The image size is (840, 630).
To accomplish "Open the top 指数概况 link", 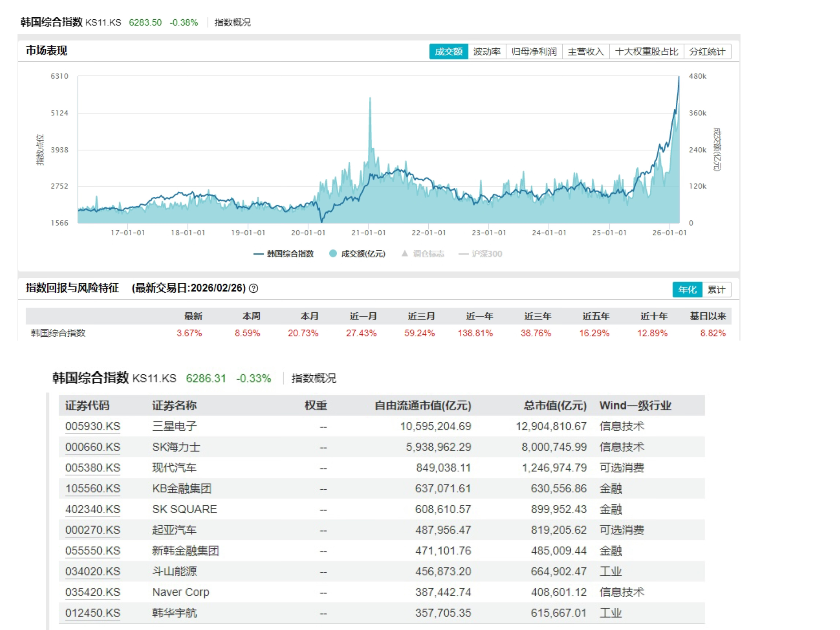I will coord(232,22).
